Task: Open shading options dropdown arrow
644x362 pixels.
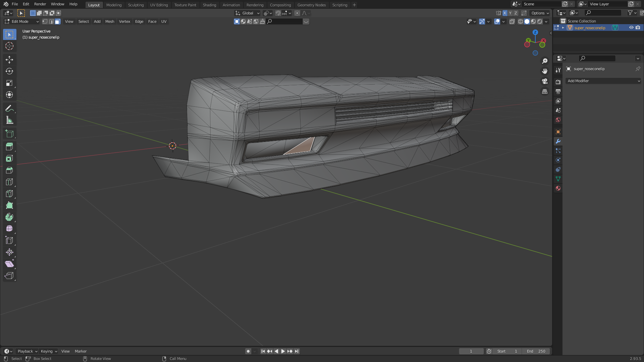Action: click(x=546, y=21)
